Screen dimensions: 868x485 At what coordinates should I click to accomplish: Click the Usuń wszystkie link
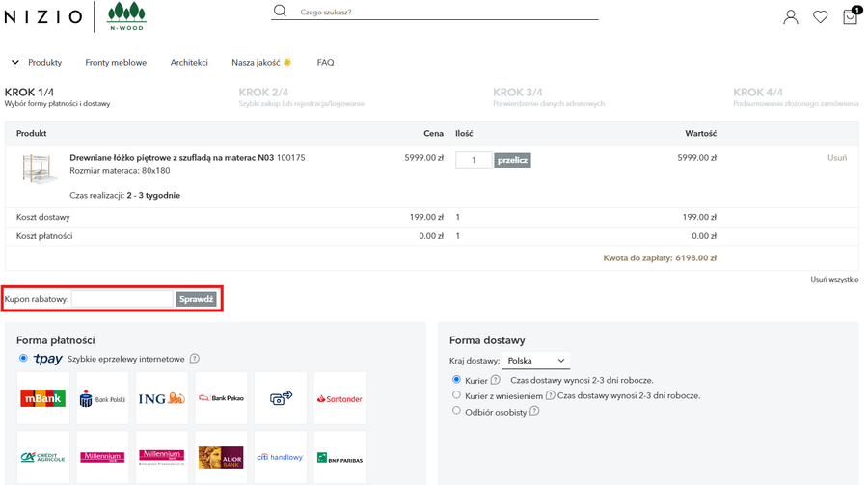click(834, 279)
